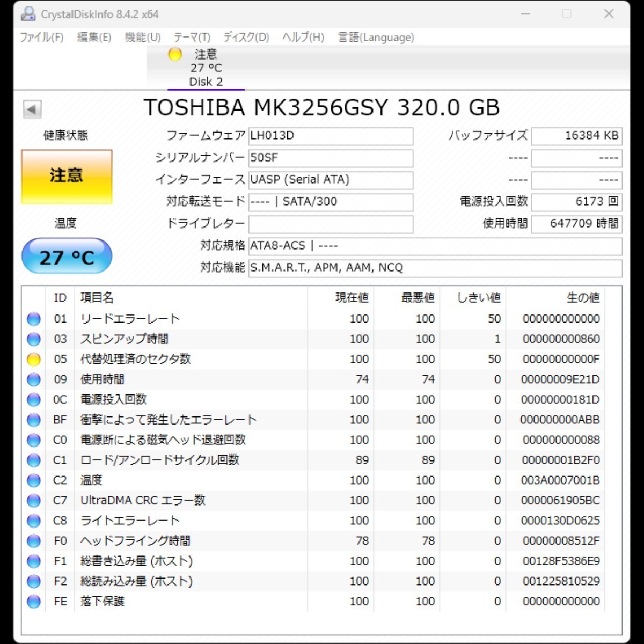Click the 生の値 column header

pyautogui.click(x=582, y=298)
